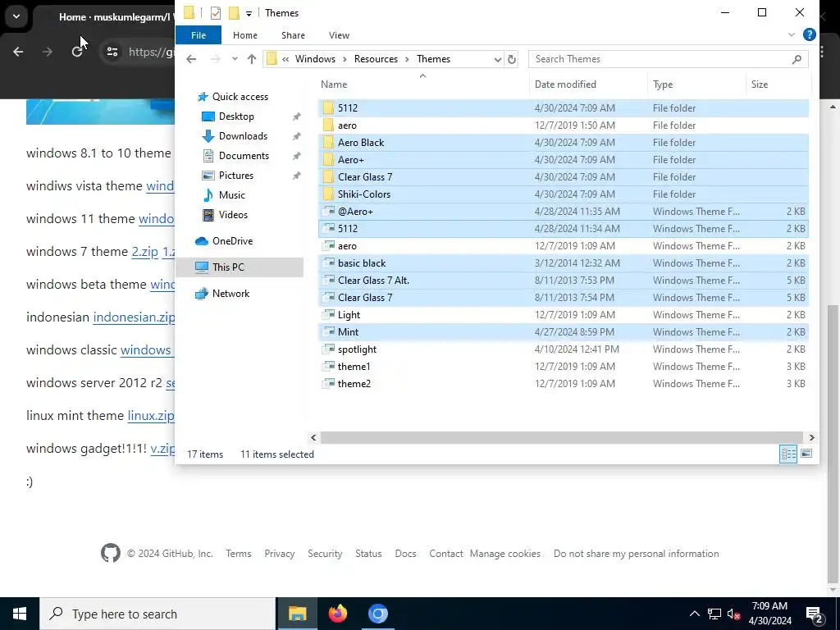The height and width of the screenshot is (630, 840).
Task: Select Quick access in navigation pane
Action: point(240,97)
